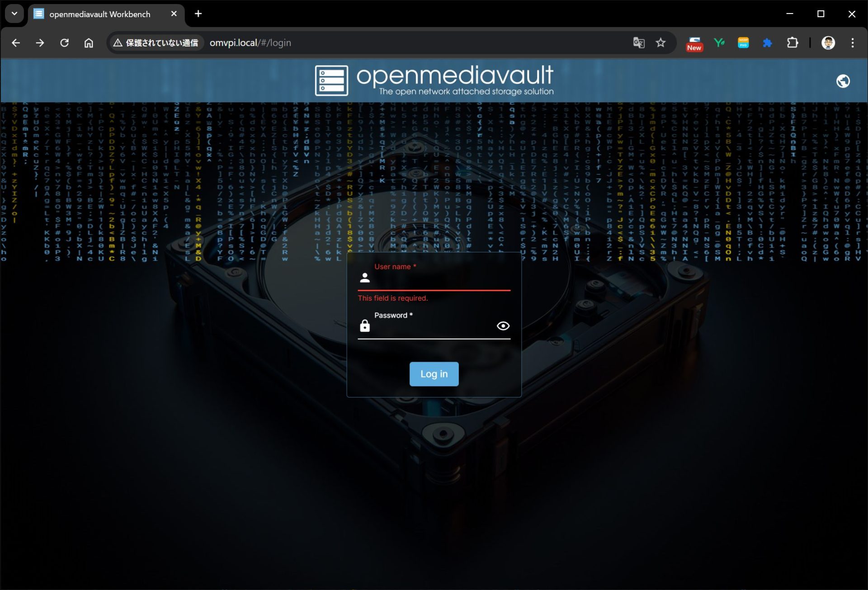Click the omvpi.local address bar URL

coord(250,43)
